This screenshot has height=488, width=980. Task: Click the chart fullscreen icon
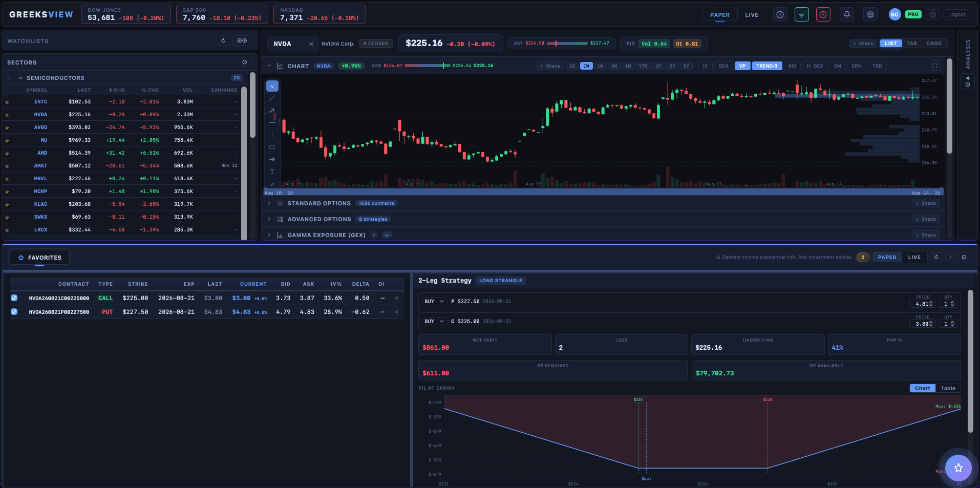click(934, 66)
